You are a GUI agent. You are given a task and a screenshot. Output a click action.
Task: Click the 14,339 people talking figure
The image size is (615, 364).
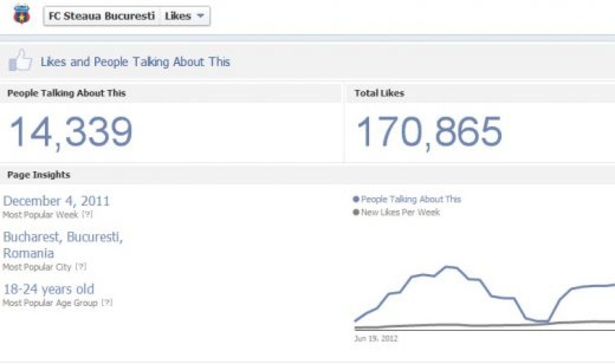pyautogui.click(x=71, y=132)
